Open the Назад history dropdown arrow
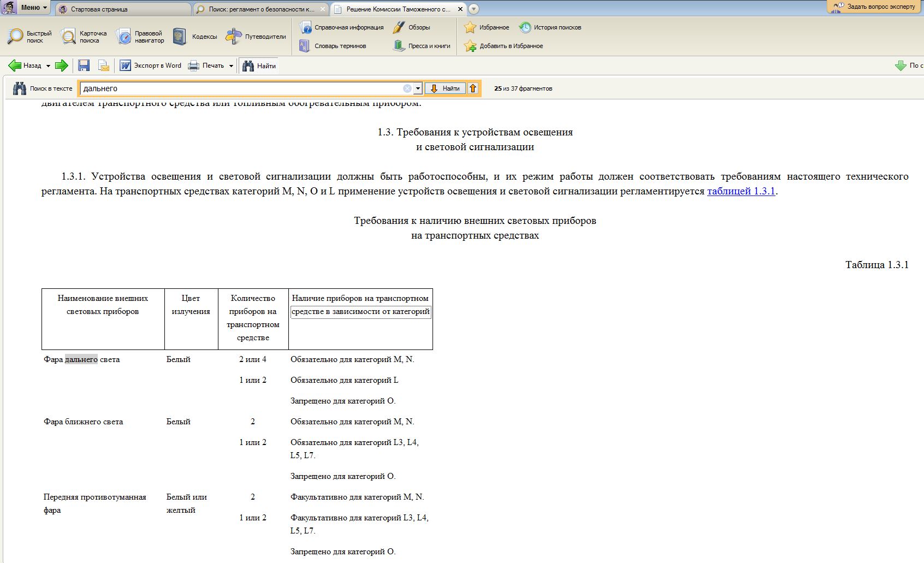924x563 pixels. (x=48, y=66)
